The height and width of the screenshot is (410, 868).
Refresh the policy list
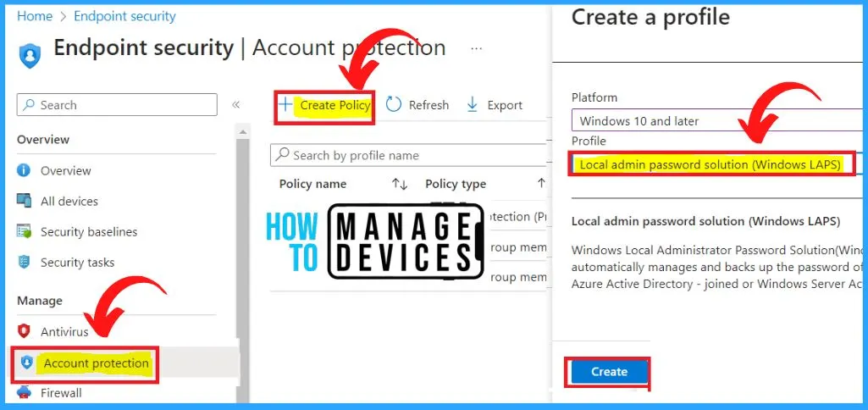(x=417, y=105)
